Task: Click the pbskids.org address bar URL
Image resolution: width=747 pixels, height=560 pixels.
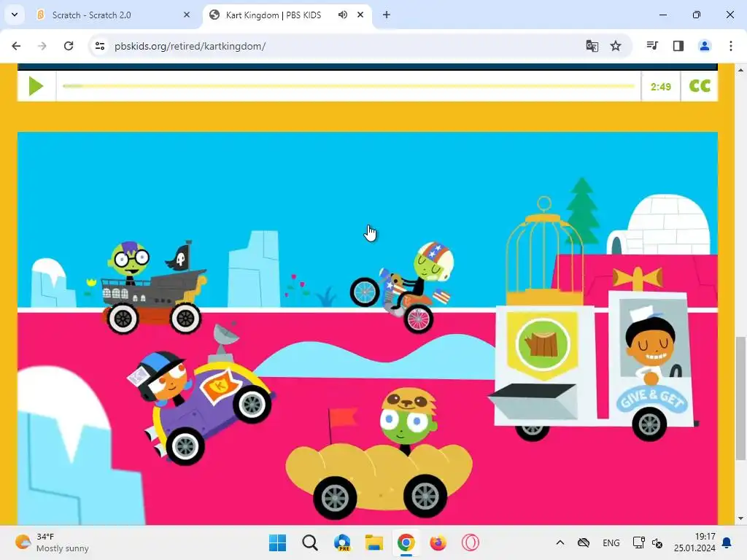Action: [x=190, y=46]
